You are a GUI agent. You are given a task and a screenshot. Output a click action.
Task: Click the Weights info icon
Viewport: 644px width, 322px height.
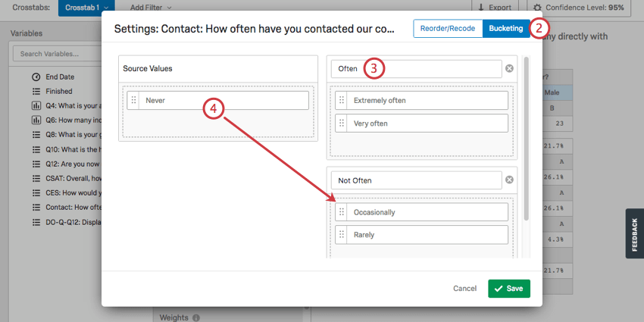click(x=196, y=317)
